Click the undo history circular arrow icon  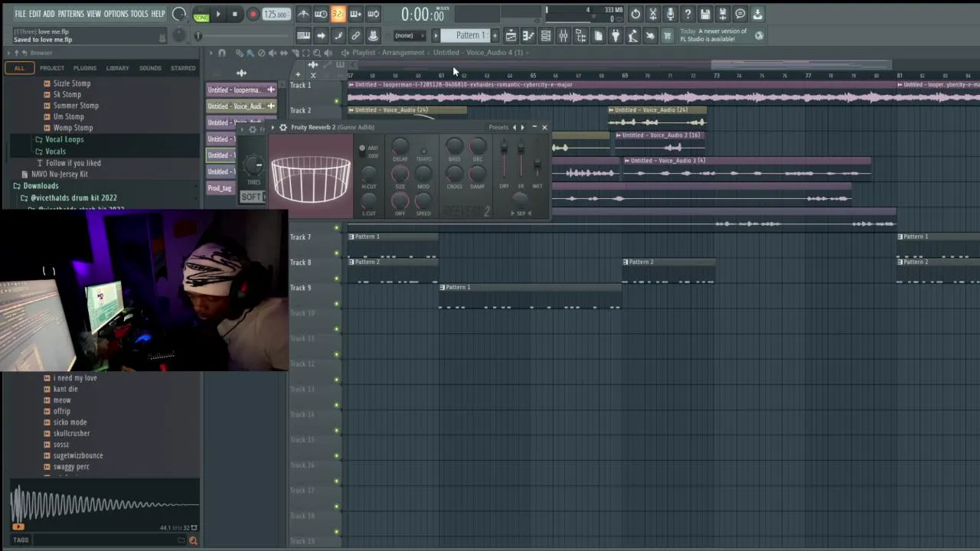635,14
